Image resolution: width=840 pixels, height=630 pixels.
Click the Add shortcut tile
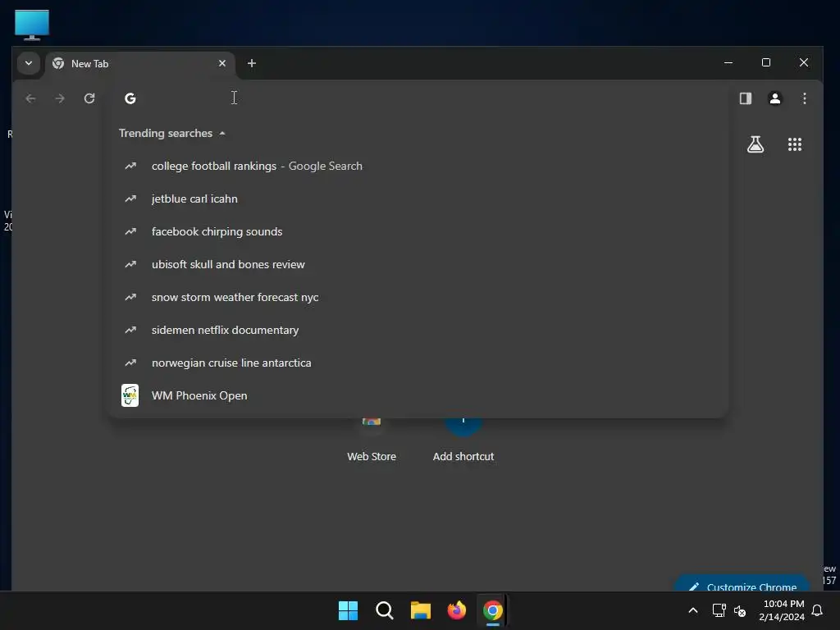(463, 441)
